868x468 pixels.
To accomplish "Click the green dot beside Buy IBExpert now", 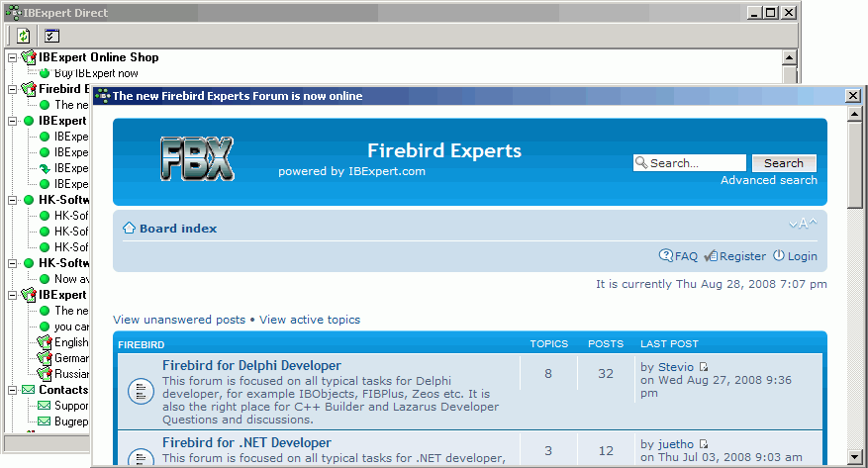I will (45, 73).
